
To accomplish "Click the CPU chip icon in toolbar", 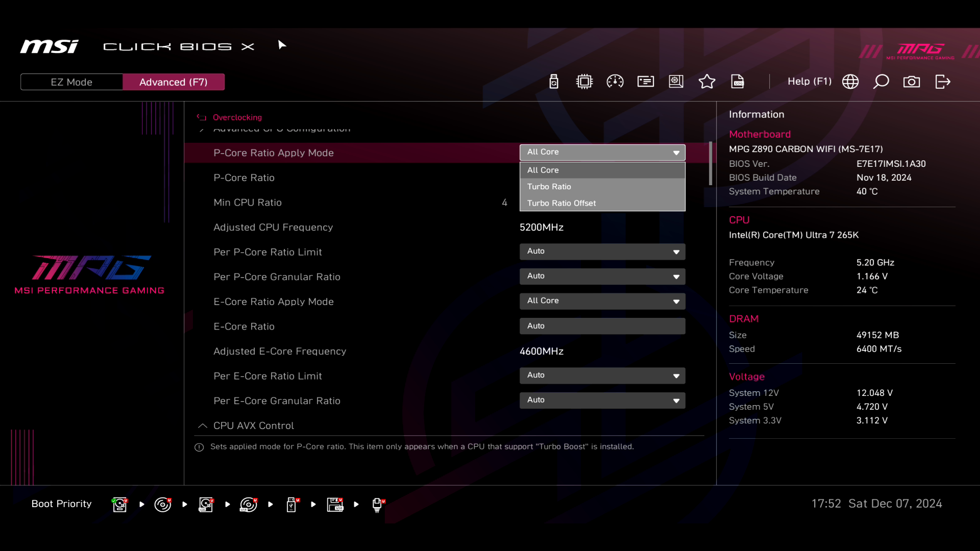I will (584, 82).
